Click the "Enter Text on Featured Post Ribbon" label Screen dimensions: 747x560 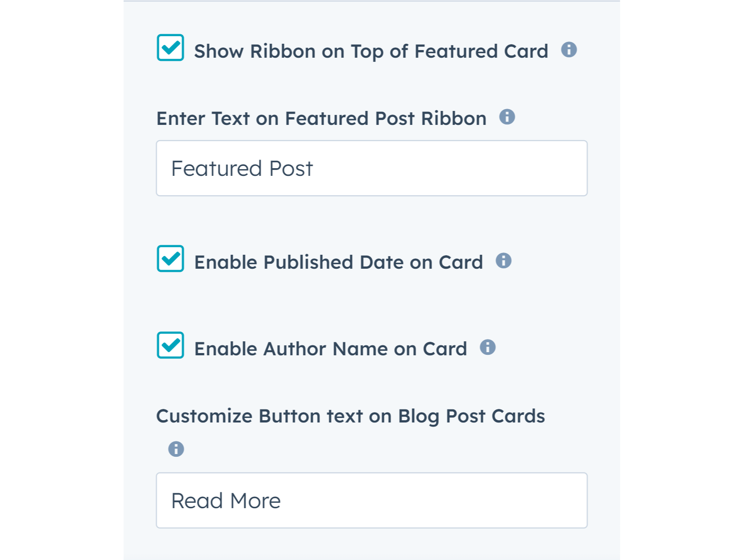(x=321, y=118)
